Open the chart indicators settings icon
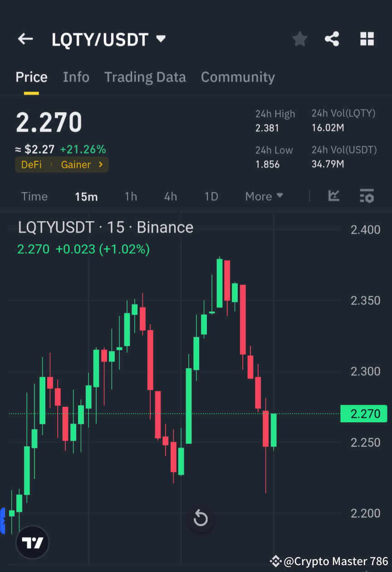 point(367,196)
